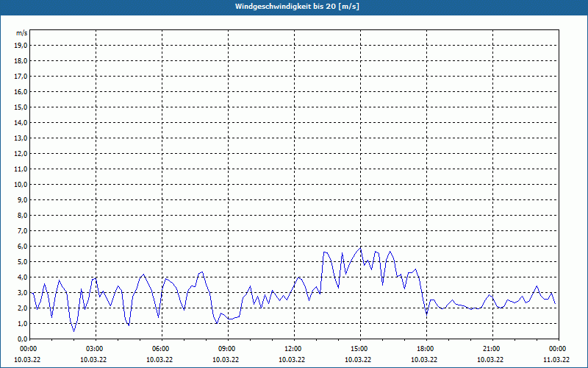
Task: Click the '4,0' y-axis label
Action: (22, 277)
